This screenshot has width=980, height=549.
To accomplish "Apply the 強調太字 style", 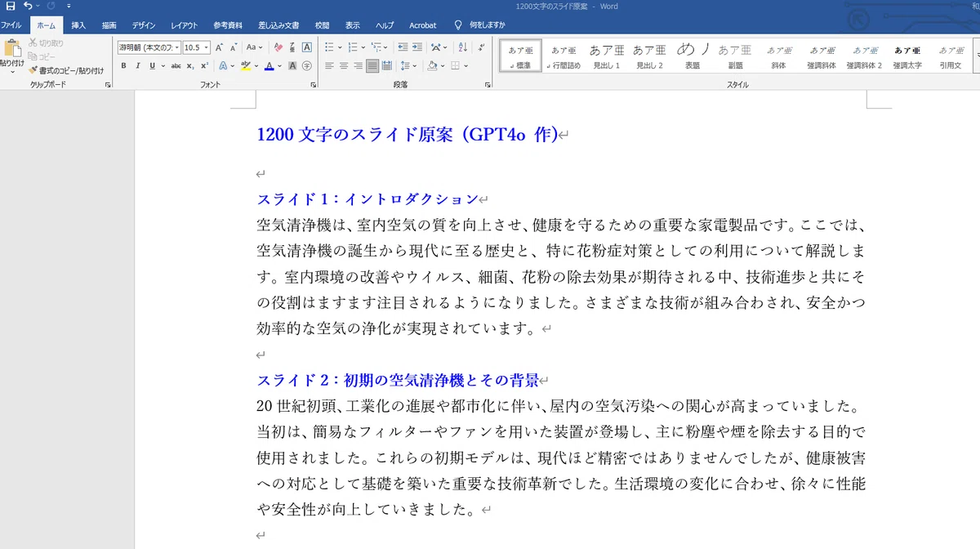I will pyautogui.click(x=907, y=56).
